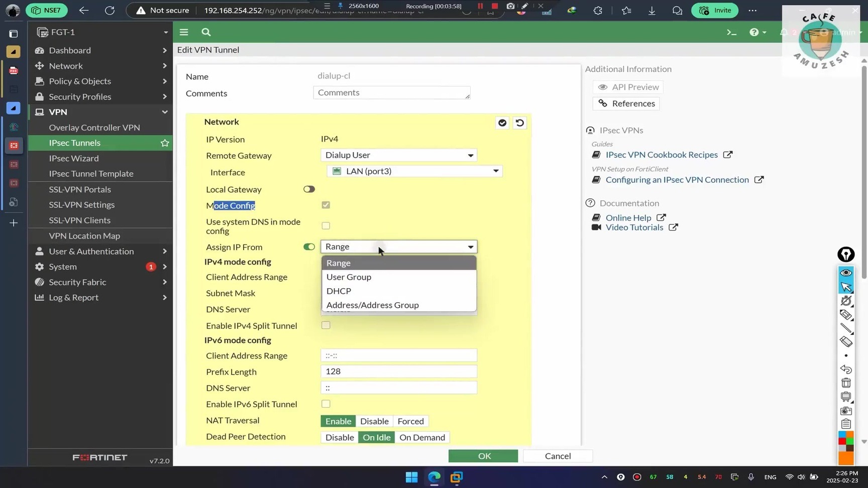Open the Video Tutorials link
Screen dimensions: 868x488
tap(634, 227)
